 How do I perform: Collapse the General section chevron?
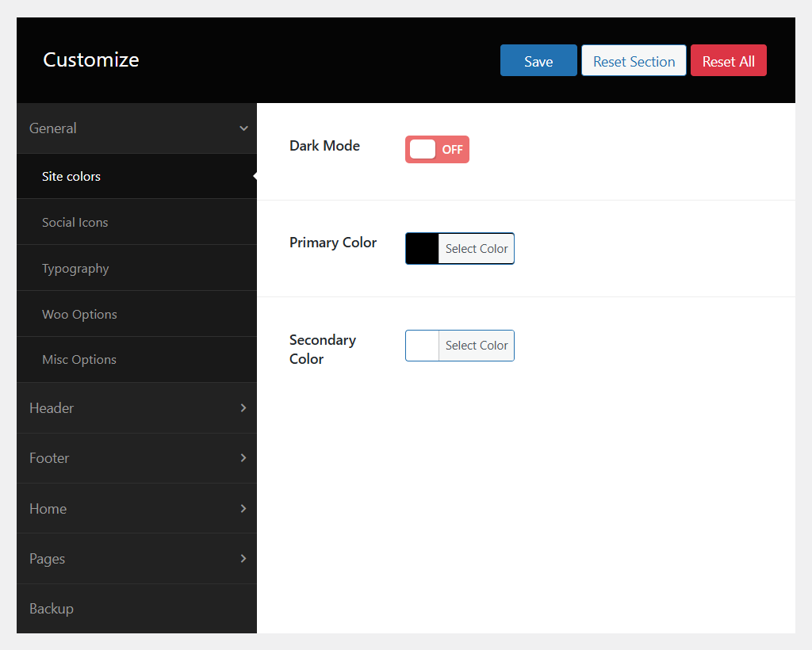point(243,128)
